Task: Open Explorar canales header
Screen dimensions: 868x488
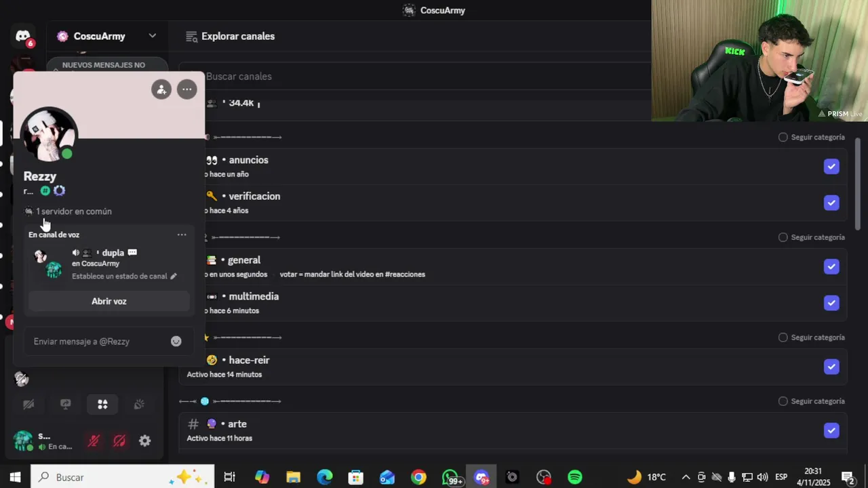Action: [x=231, y=37]
